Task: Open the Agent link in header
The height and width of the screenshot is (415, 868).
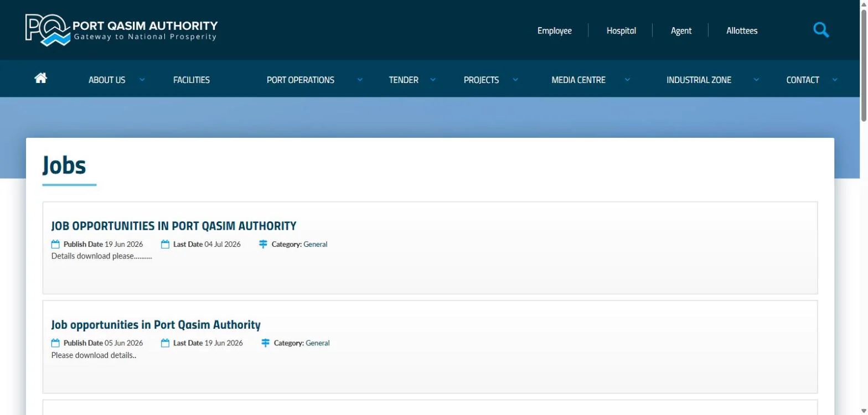Action: [681, 31]
